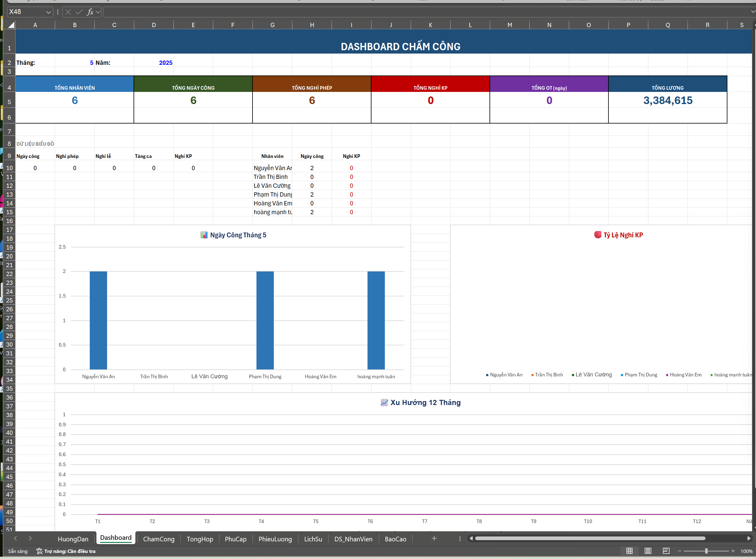The height and width of the screenshot is (559, 756).
Task: Add a new sheet with plus icon
Action: coord(434,538)
